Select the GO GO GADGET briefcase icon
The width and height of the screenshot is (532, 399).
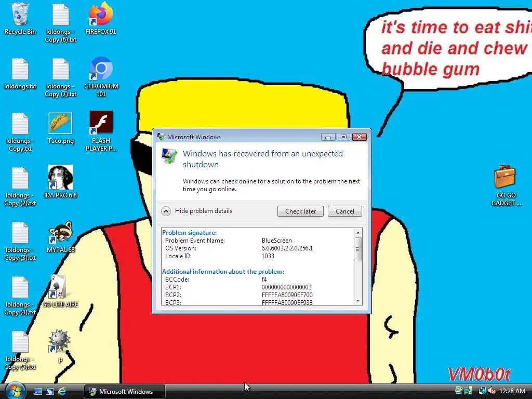coord(506,185)
